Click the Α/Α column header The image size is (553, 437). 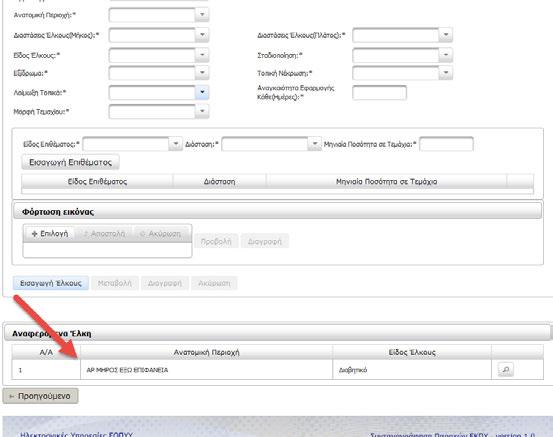[46, 352]
